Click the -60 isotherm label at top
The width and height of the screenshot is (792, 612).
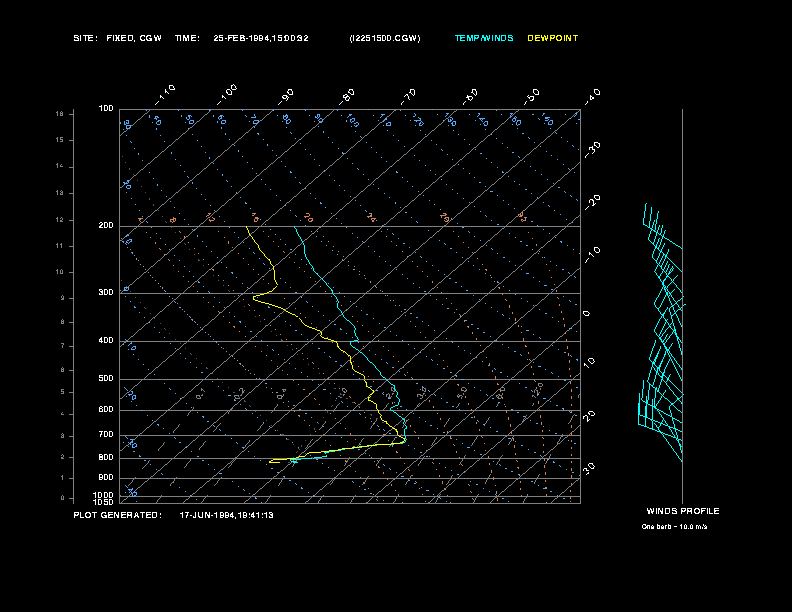click(x=470, y=97)
